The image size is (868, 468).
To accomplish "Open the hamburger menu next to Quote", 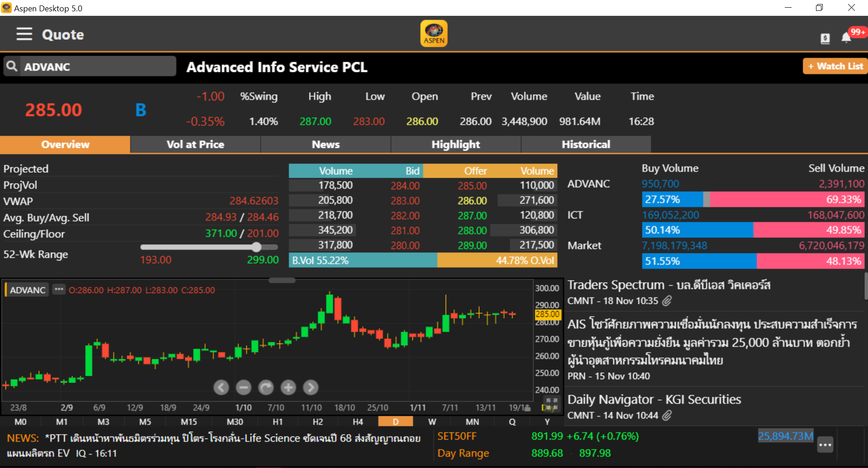I will (24, 34).
